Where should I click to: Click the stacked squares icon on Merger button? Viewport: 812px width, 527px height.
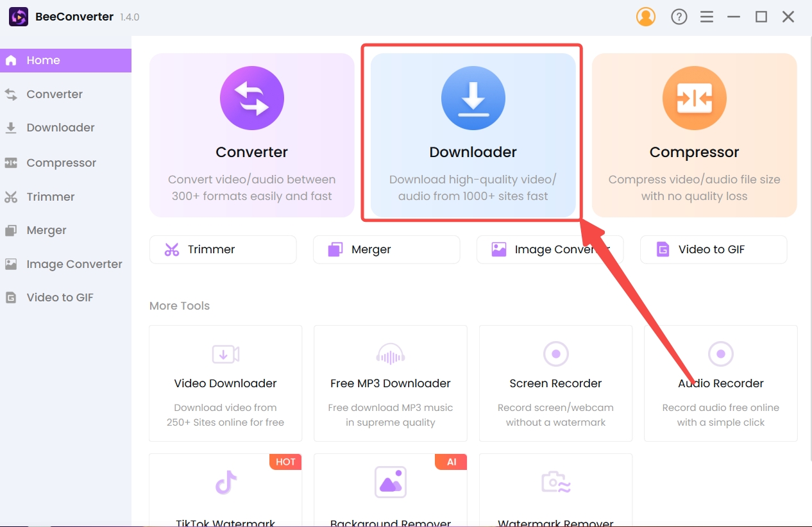pos(335,249)
